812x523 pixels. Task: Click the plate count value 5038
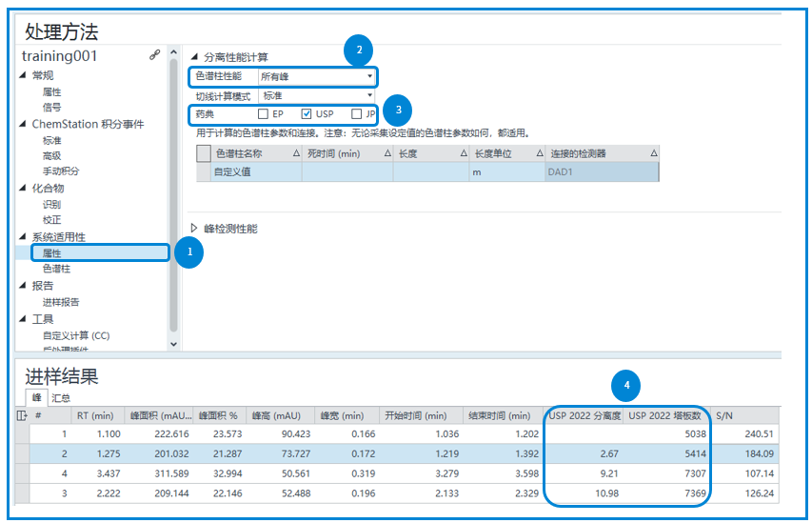pyautogui.click(x=695, y=433)
